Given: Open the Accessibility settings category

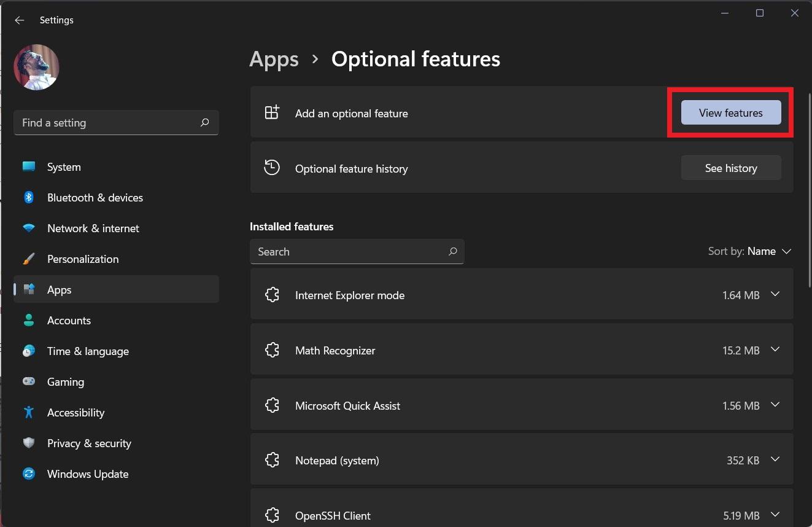Looking at the screenshot, I should click(75, 413).
